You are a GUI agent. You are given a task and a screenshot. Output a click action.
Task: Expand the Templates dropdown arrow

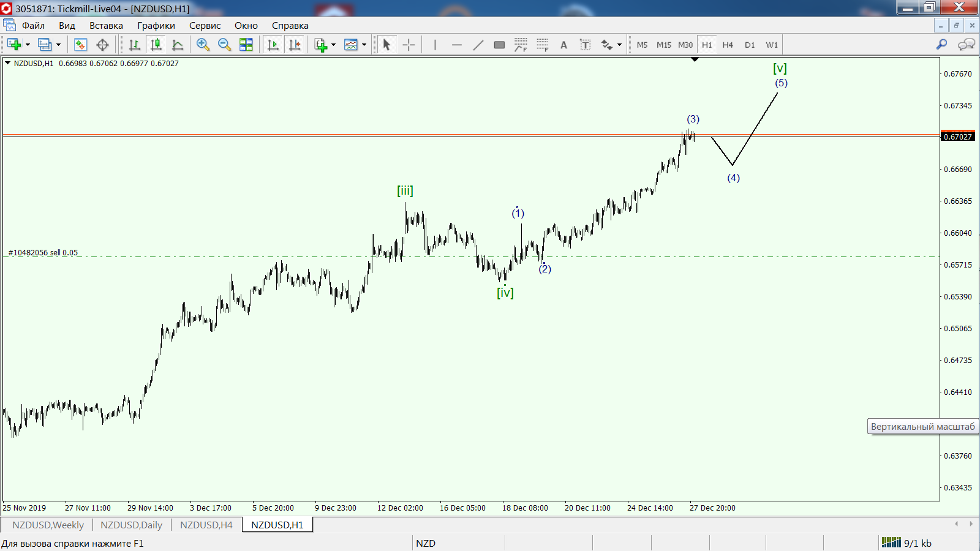364,45
